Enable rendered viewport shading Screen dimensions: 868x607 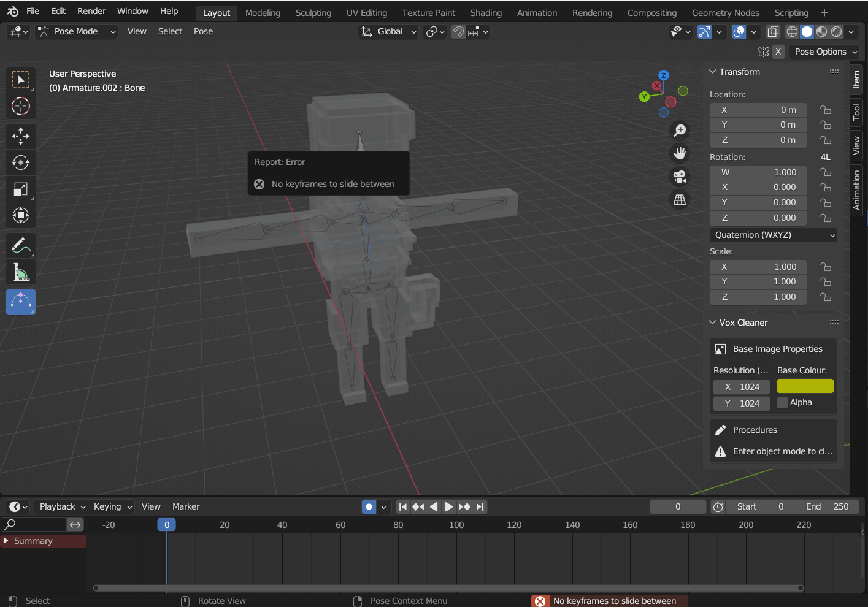pos(837,31)
